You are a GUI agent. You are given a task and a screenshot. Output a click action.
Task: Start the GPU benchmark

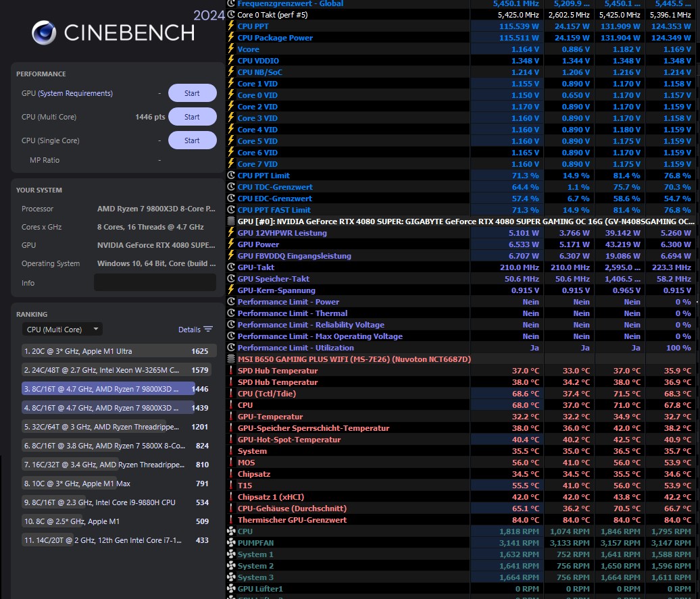192,93
